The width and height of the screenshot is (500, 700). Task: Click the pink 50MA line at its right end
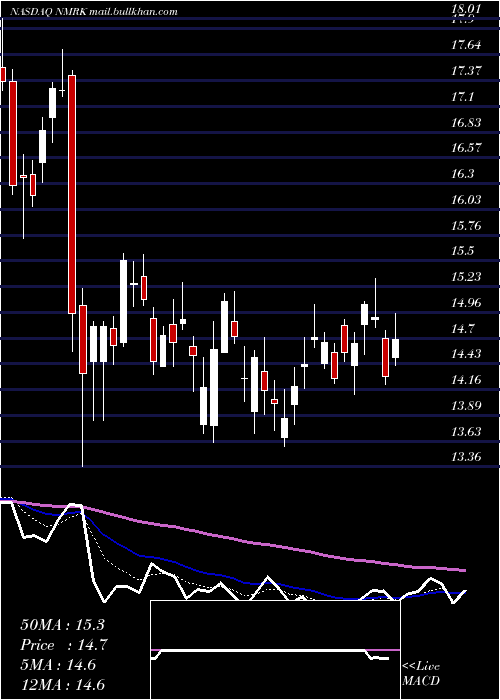[462, 570]
